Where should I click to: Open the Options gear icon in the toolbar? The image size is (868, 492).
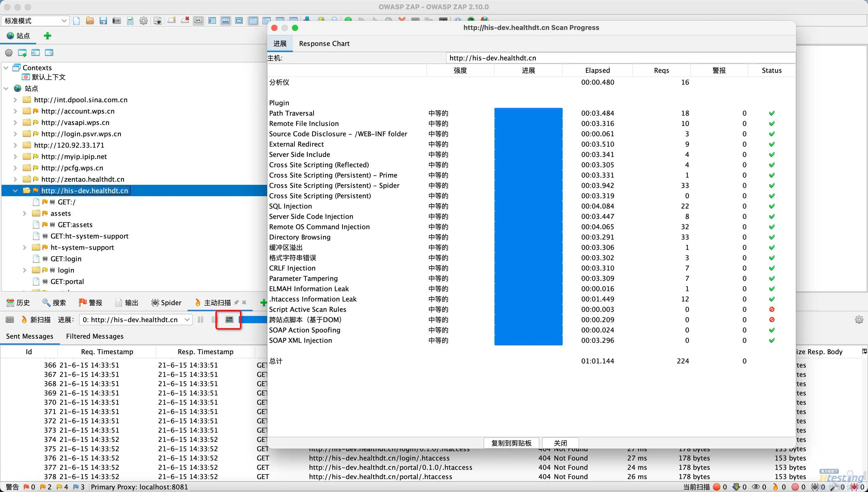143,21
